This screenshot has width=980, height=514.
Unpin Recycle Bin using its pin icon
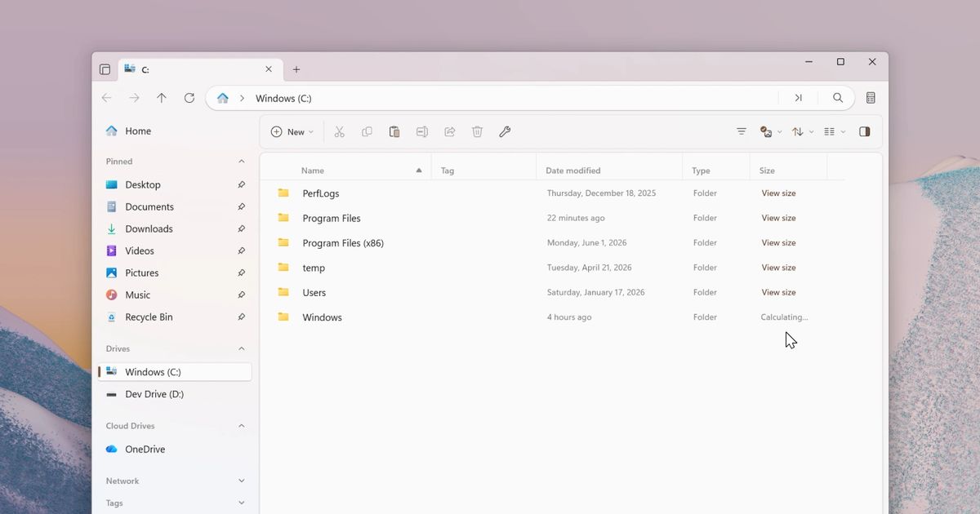pyautogui.click(x=242, y=317)
